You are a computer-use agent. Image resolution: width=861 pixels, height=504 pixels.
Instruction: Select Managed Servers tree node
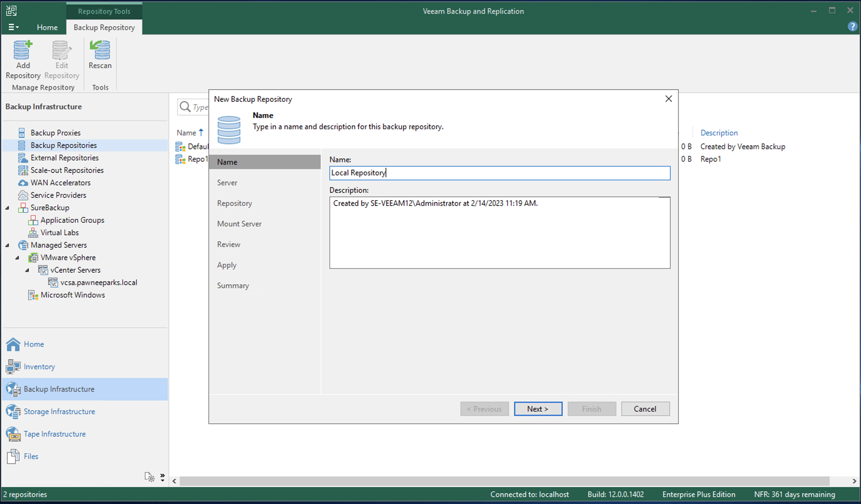[x=59, y=245]
